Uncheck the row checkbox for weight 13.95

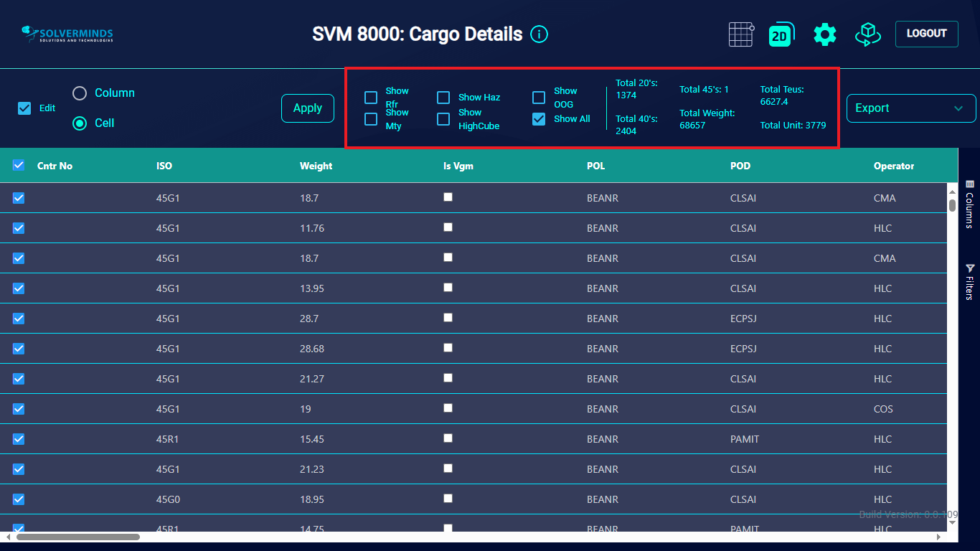coord(19,288)
